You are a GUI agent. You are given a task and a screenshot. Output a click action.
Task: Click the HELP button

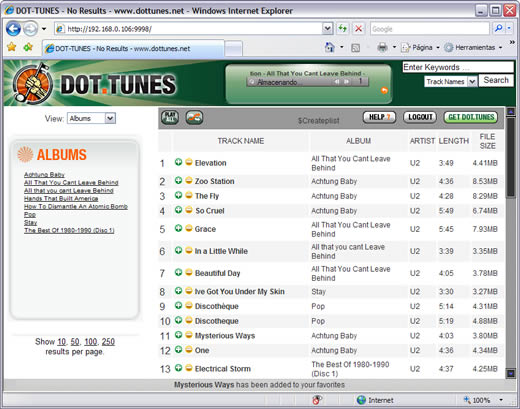[x=379, y=117]
